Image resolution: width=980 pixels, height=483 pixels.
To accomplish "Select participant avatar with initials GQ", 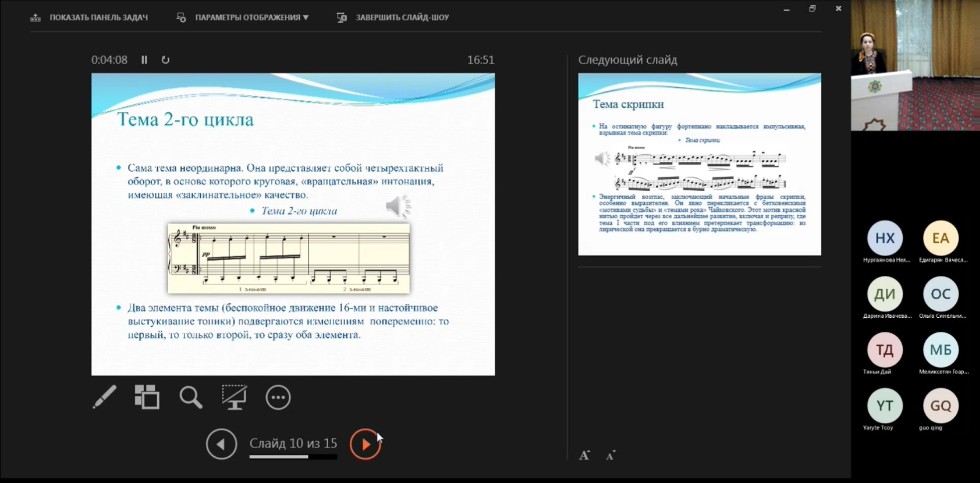I will 940,406.
